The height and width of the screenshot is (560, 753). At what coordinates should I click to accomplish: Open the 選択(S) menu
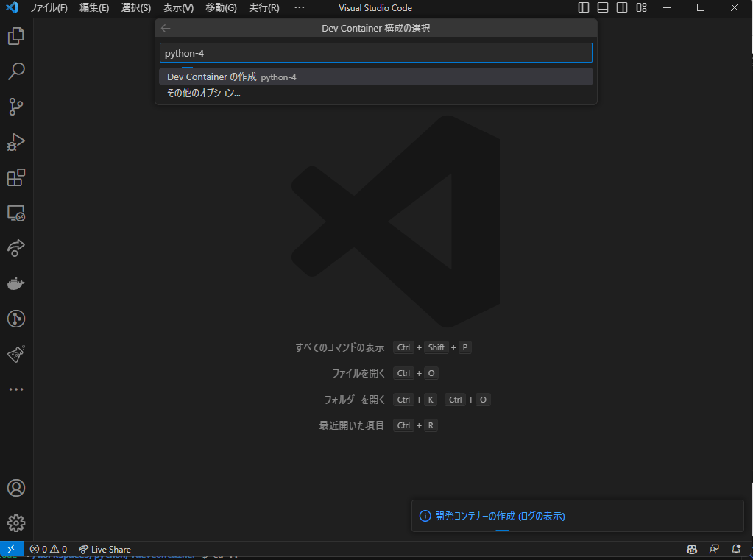[136, 7]
